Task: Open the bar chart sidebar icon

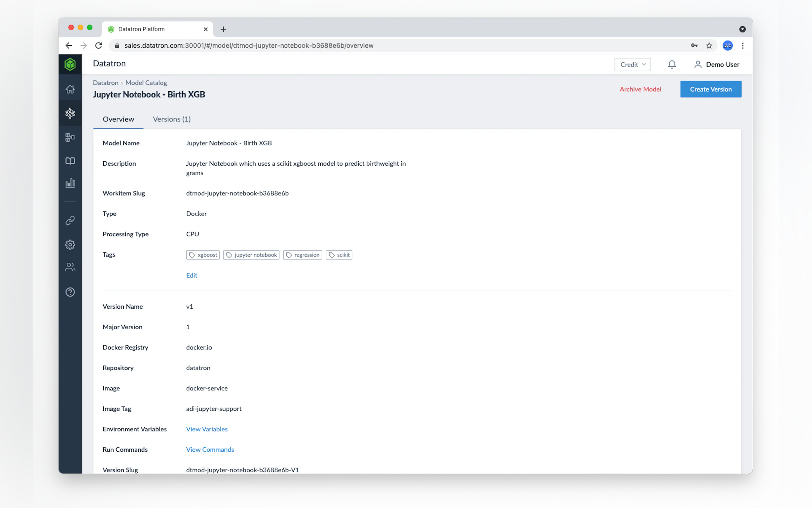Action: tap(70, 183)
